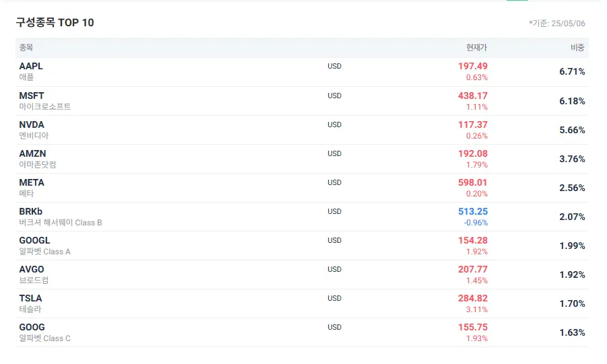Click the company name 메타
Screen dimensions: 607x364
(26, 193)
